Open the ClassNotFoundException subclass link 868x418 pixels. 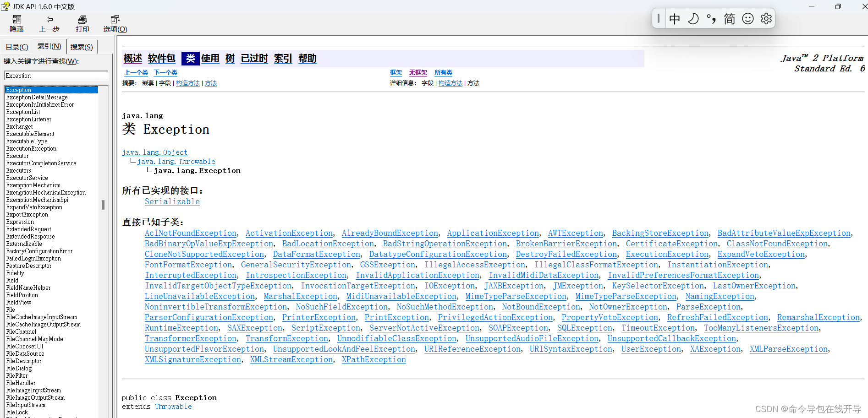coord(777,244)
